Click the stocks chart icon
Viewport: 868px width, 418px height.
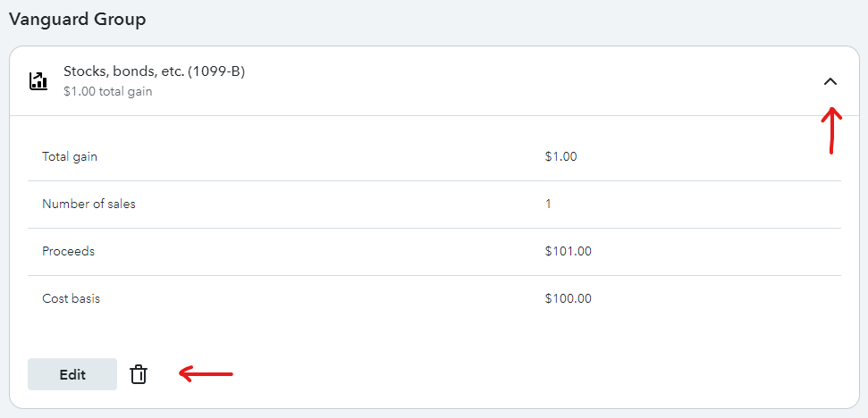click(x=38, y=80)
